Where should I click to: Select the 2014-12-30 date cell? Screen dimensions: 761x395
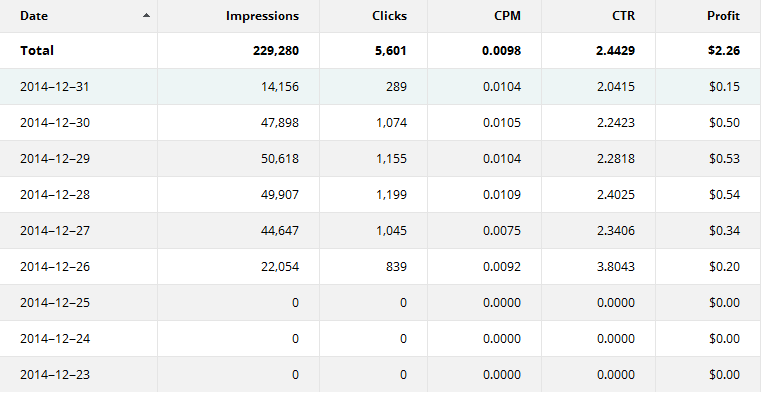click(55, 123)
